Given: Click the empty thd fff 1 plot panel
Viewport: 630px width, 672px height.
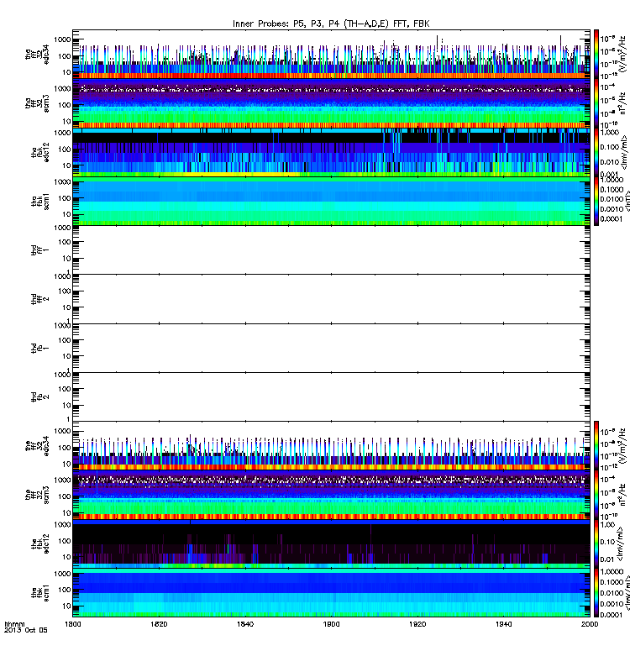Looking at the screenshot, I should point(331,249).
